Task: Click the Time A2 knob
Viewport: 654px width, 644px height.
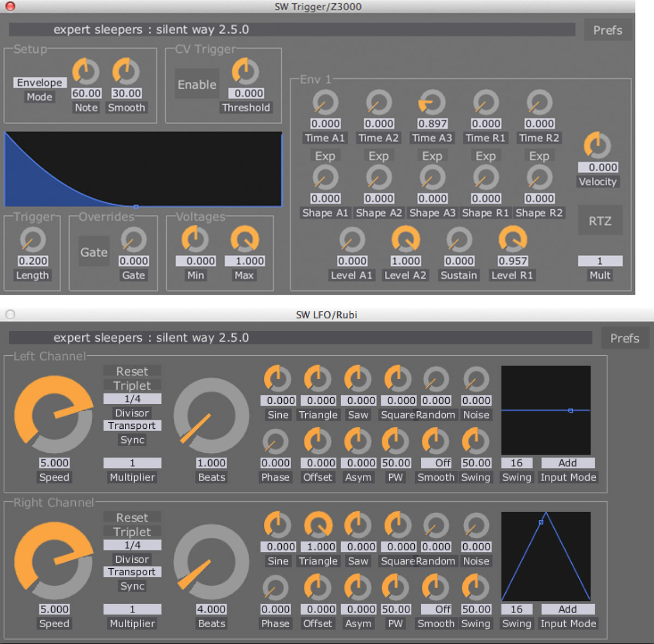Action: tap(379, 102)
